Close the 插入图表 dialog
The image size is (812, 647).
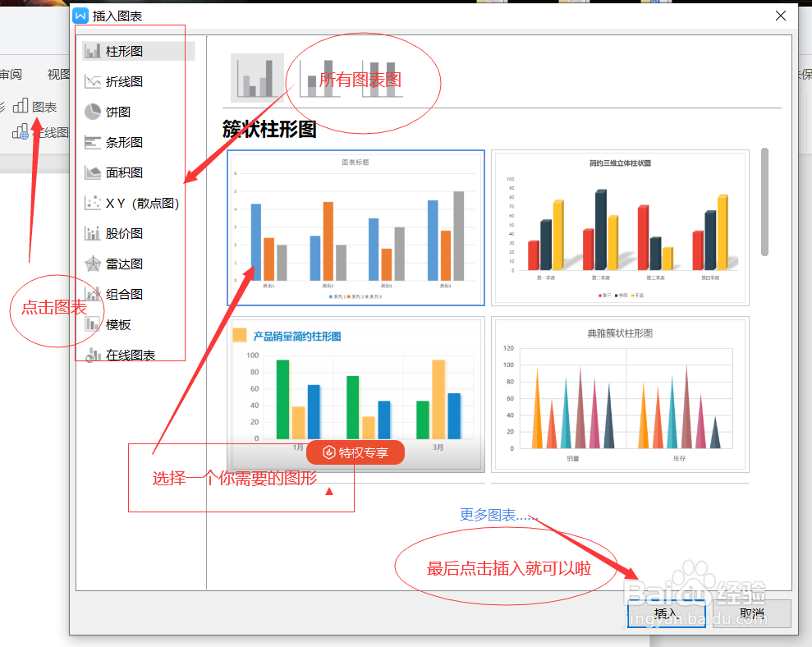coord(781,16)
